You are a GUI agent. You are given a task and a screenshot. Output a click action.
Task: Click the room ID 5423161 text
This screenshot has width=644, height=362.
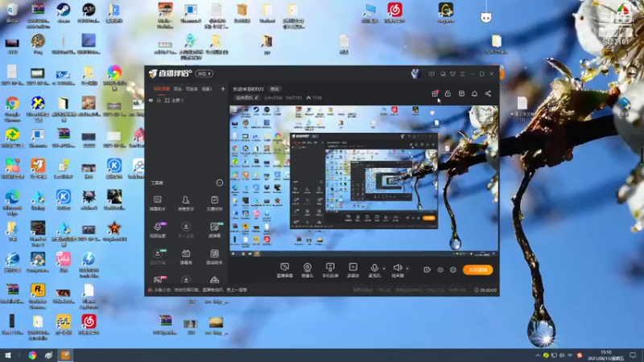pos(294,97)
